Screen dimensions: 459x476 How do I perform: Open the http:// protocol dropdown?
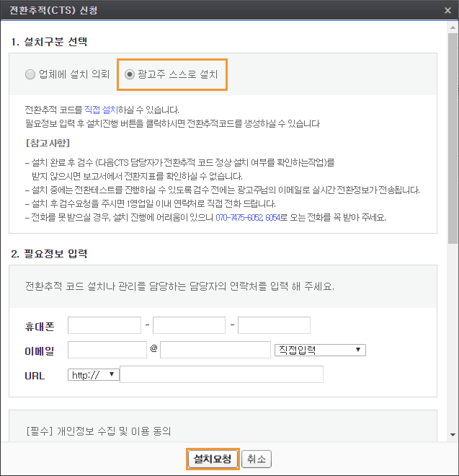click(93, 375)
